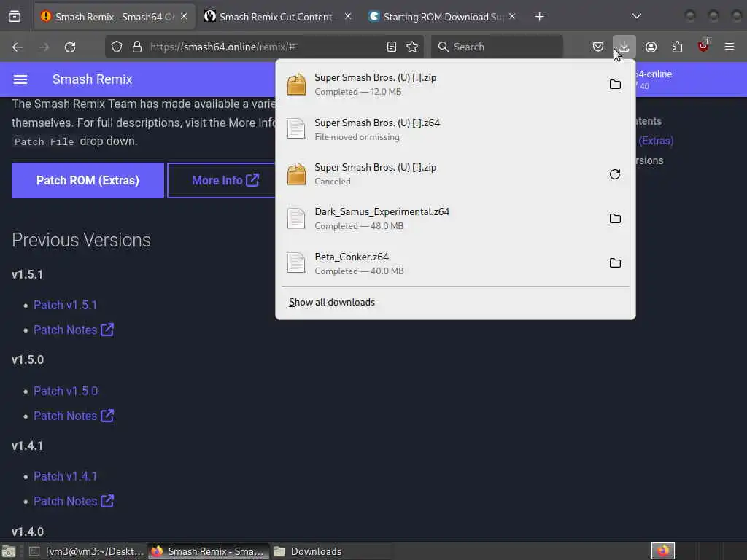
Task: Open Patch v1.4.1 link
Action: 65,476
